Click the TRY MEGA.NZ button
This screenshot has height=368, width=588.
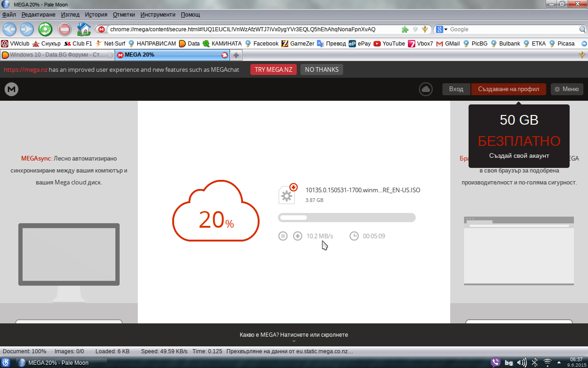coord(273,69)
